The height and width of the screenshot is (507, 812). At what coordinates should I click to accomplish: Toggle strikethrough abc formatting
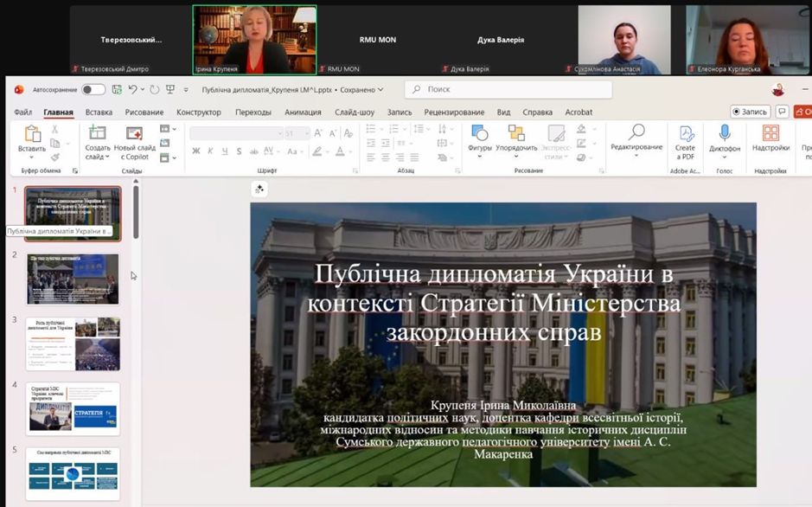pyautogui.click(x=253, y=151)
